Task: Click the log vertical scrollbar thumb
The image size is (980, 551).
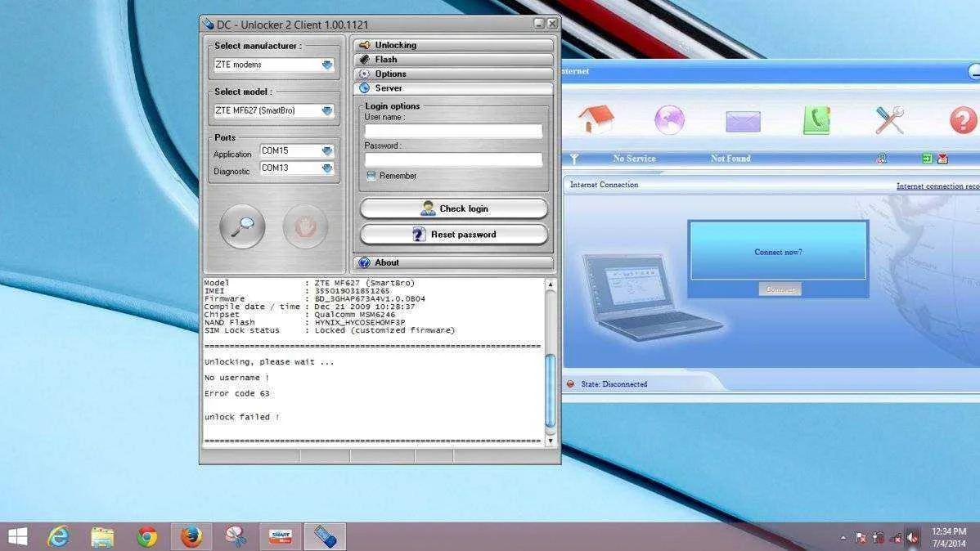Action: (x=551, y=391)
